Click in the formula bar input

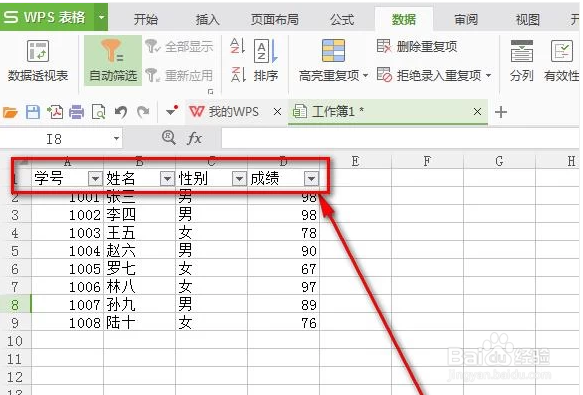pos(400,139)
